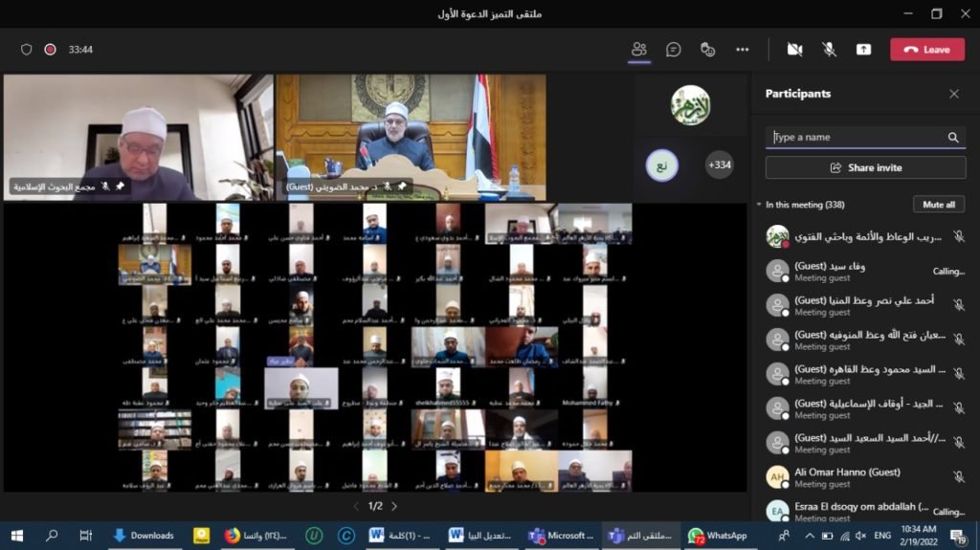
Task: Go to next page of video gallery
Action: pyautogui.click(x=394, y=506)
